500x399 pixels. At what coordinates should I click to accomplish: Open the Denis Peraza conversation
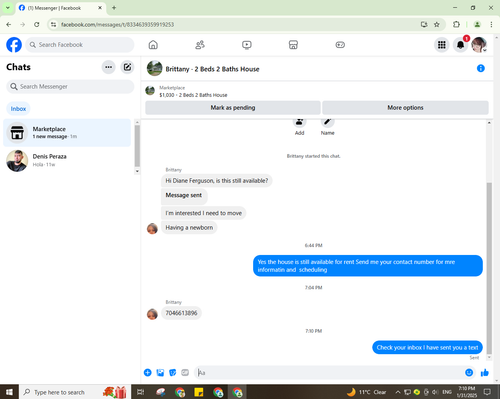pos(67,160)
